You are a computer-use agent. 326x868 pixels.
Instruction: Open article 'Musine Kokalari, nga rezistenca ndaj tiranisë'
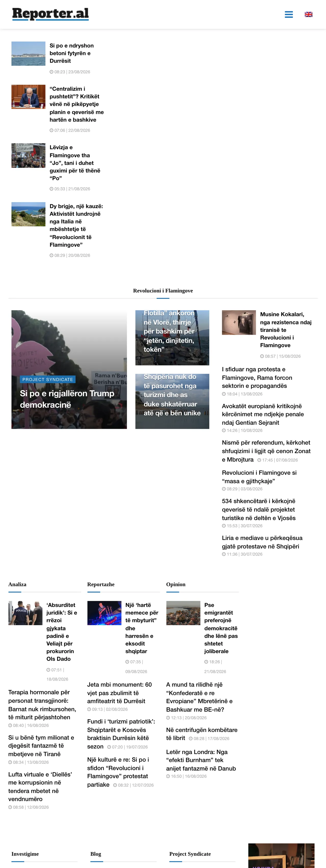286,330
